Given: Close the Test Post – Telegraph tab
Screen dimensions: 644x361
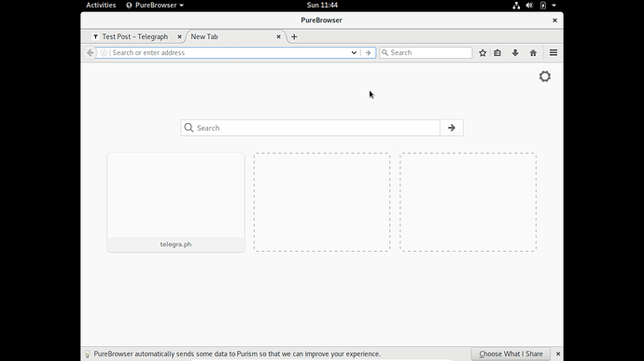Looking at the screenshot, I should [x=179, y=36].
